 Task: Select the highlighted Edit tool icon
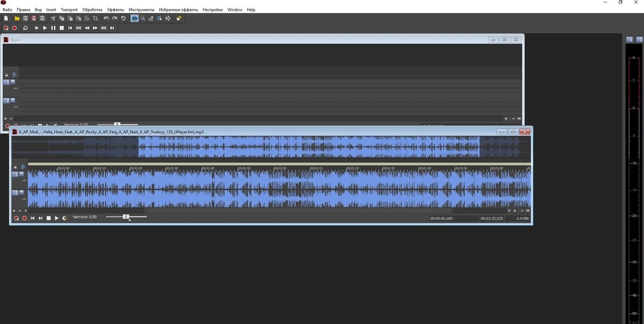[x=135, y=18]
